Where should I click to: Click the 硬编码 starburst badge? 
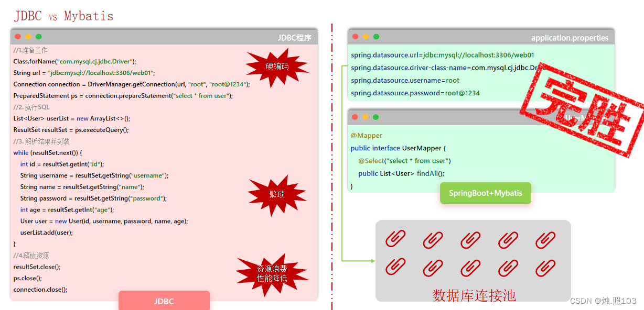pos(277,67)
